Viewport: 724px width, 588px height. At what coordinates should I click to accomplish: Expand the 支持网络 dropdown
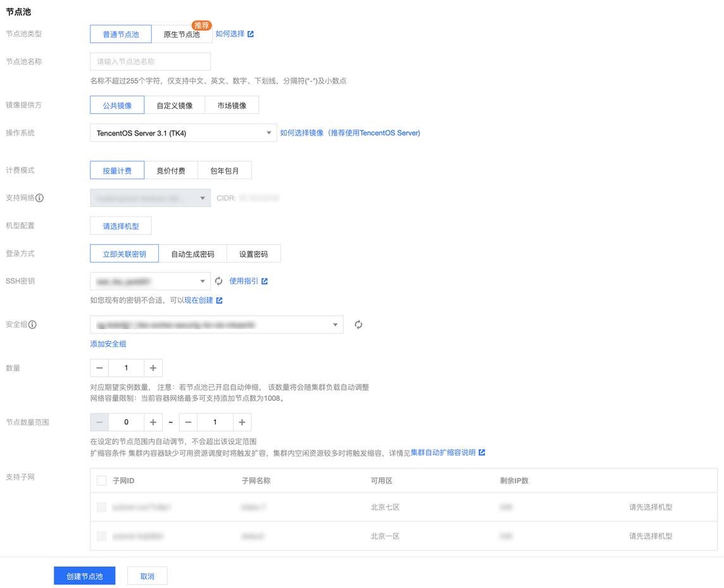pyautogui.click(x=150, y=197)
